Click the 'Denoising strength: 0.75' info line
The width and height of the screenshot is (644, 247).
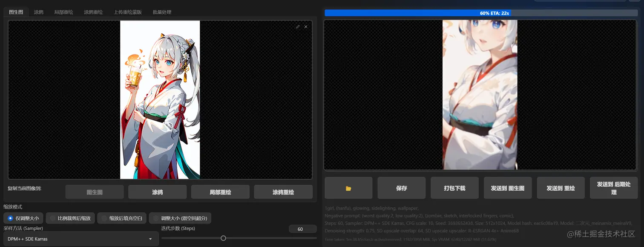point(422,231)
